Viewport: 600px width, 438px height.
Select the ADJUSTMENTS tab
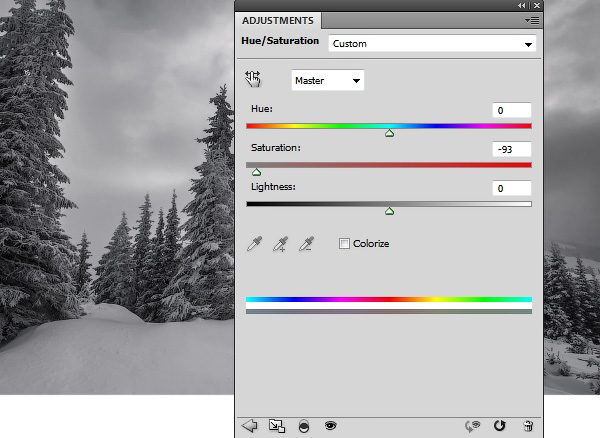[x=278, y=20]
